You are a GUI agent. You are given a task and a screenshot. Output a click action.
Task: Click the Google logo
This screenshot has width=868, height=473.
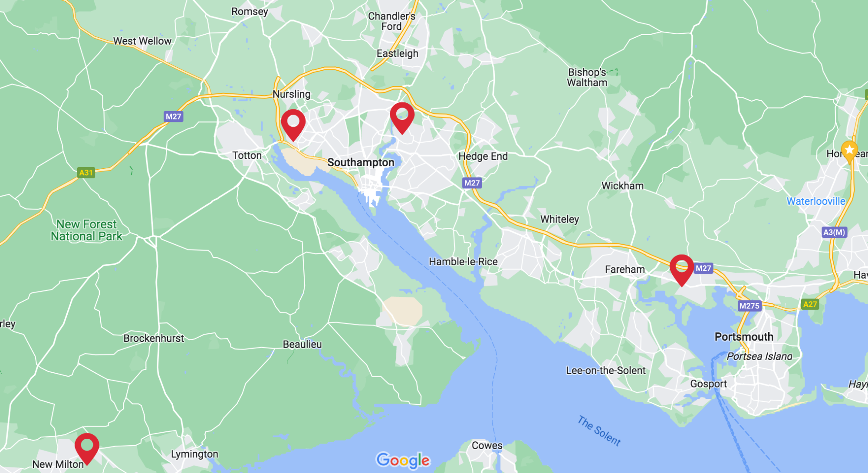[x=403, y=461]
